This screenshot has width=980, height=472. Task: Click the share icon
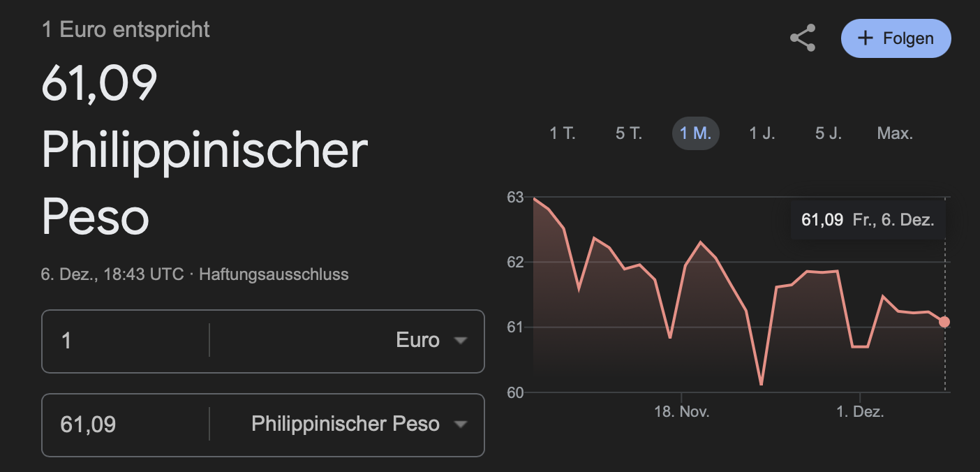click(x=803, y=38)
